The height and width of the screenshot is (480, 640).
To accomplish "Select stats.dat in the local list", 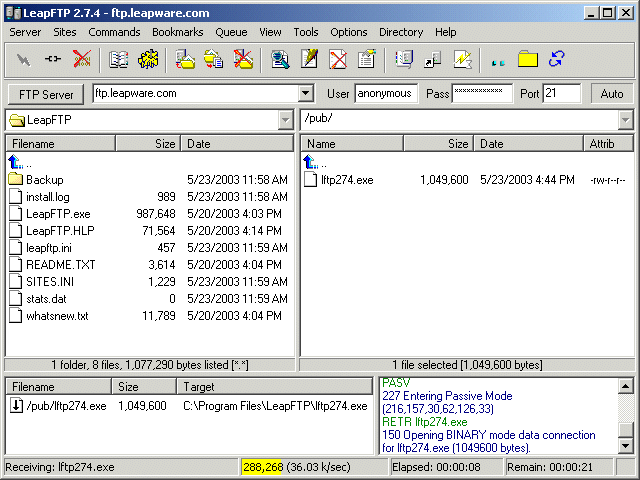I will click(149, 299).
